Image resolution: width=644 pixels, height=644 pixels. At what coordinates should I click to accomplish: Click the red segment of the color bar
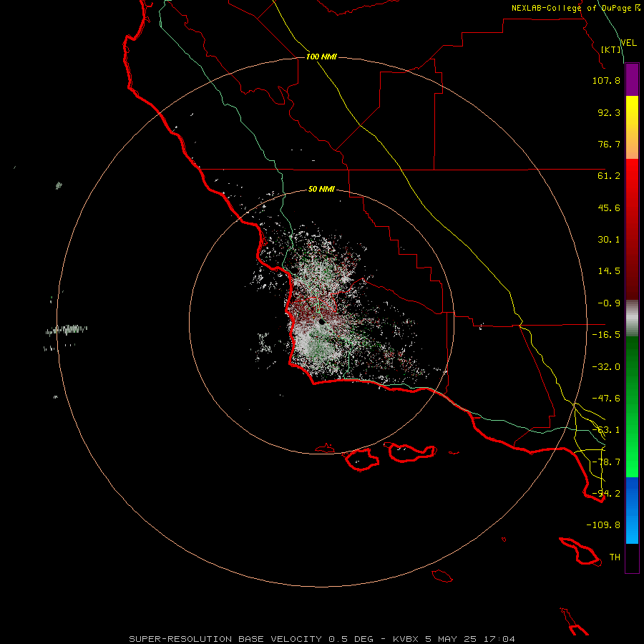tap(632, 229)
